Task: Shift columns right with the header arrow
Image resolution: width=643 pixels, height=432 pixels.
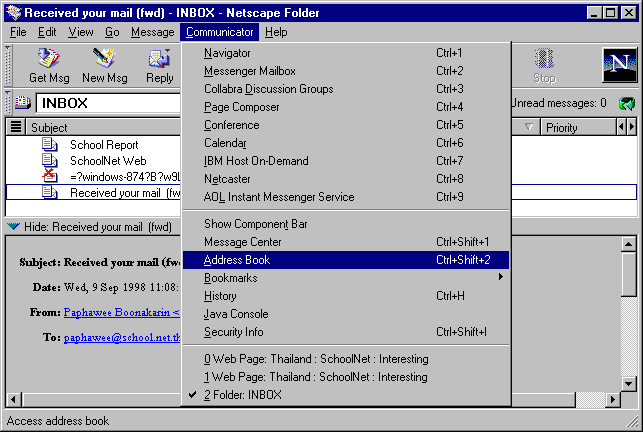Action: click(632, 127)
